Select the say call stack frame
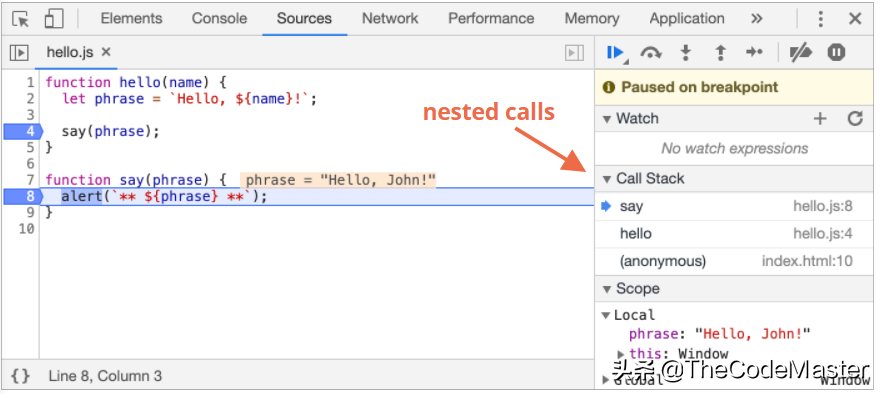 (x=734, y=206)
